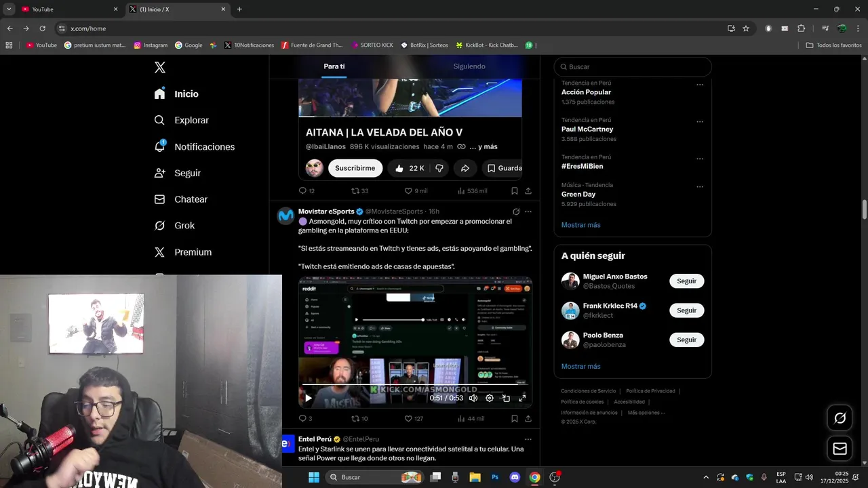Dislike the Aitana video thumbs down
The height and width of the screenshot is (488, 868).
(x=439, y=168)
